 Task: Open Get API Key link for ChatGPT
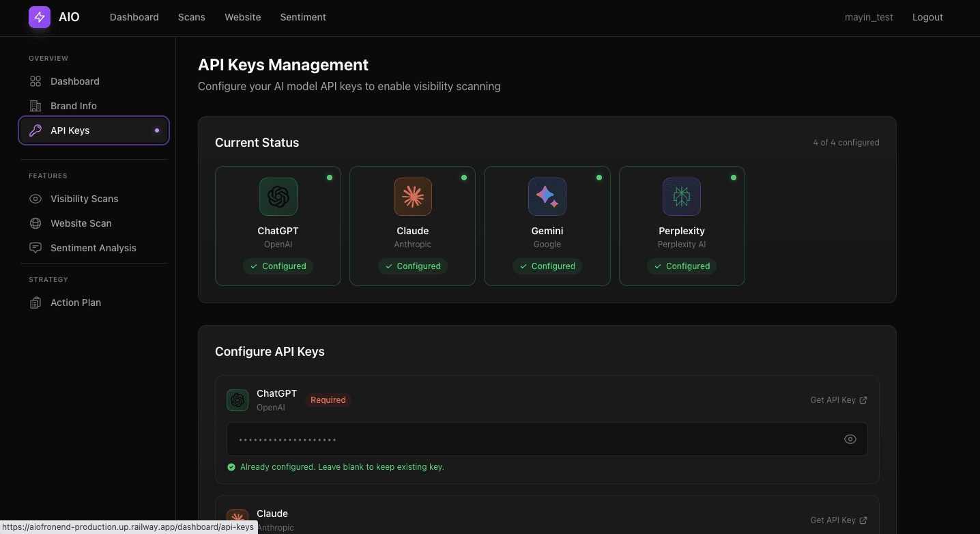click(x=838, y=400)
